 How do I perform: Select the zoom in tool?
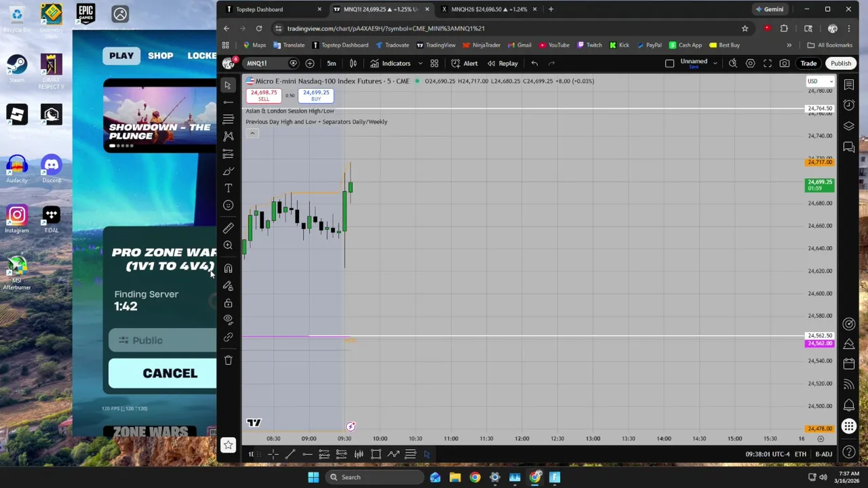228,245
